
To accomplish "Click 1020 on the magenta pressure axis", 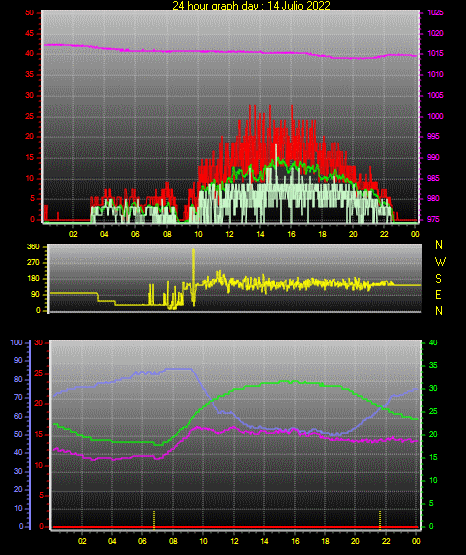I will (435, 33).
